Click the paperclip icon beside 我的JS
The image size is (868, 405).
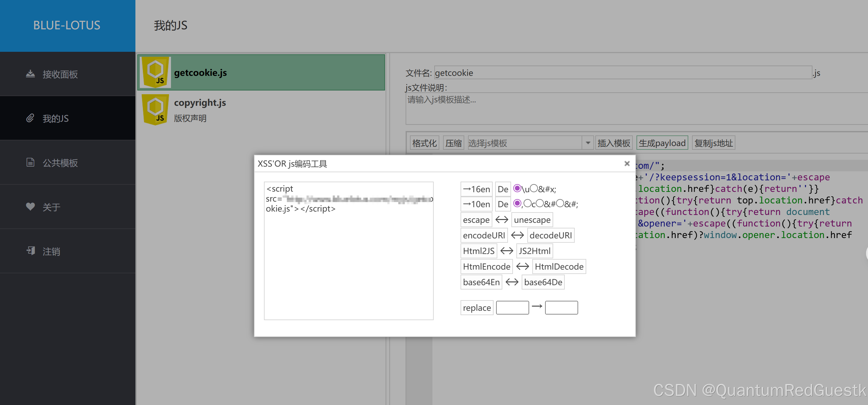[x=30, y=118]
